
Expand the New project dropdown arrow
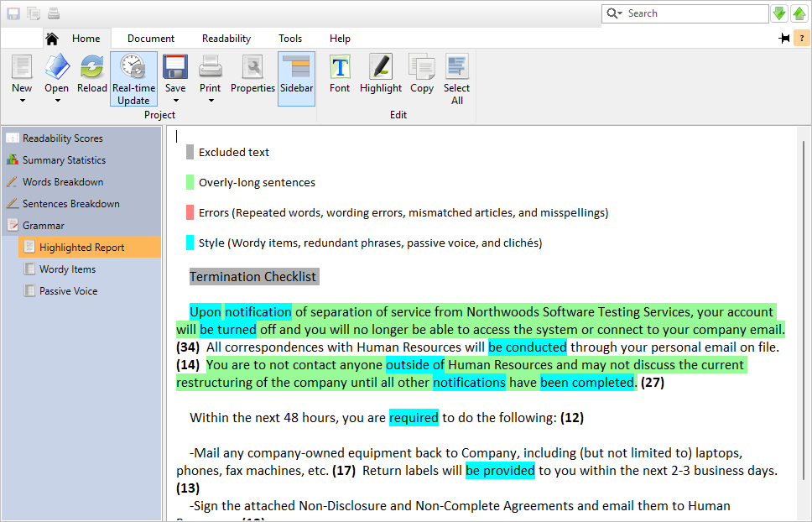(23, 101)
